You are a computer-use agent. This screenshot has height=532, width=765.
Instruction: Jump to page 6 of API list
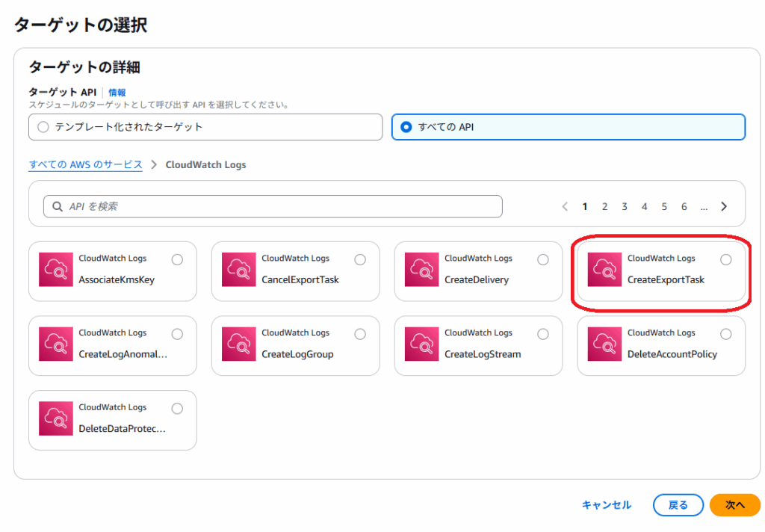[684, 207]
